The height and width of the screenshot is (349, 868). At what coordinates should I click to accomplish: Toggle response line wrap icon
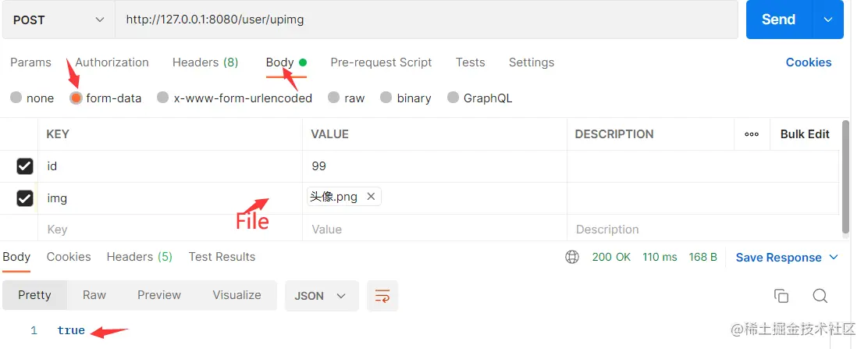[382, 296]
